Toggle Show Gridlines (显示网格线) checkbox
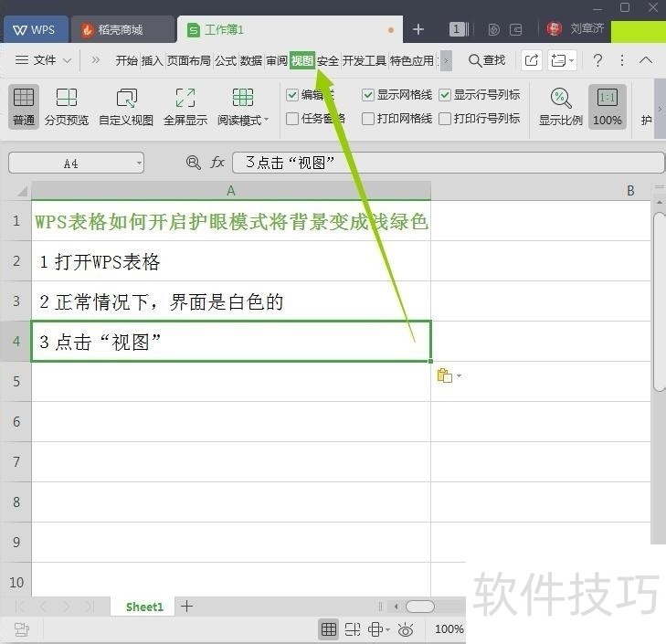The width and height of the screenshot is (666, 644). [x=368, y=94]
